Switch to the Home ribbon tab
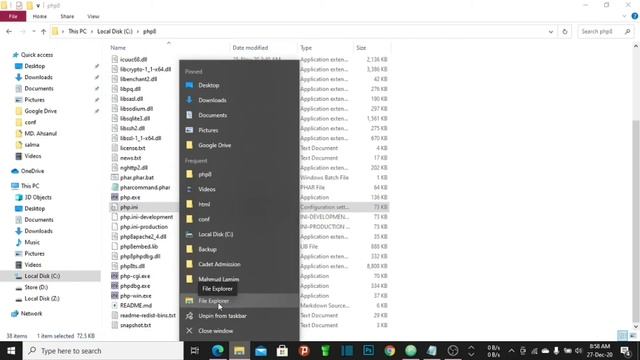The width and height of the screenshot is (640, 360). click(40, 16)
